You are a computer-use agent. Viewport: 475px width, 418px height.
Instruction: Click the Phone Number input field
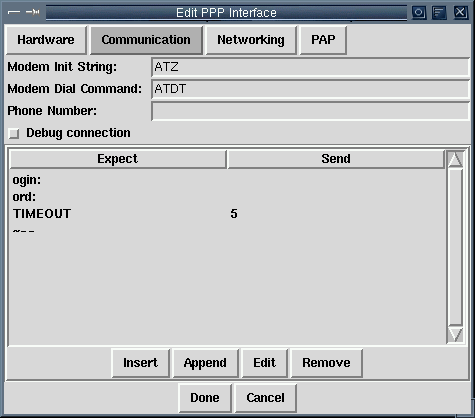point(310,111)
